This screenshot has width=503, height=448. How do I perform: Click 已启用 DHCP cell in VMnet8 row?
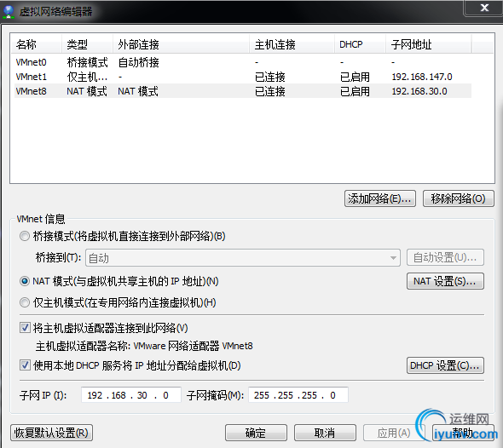point(355,91)
